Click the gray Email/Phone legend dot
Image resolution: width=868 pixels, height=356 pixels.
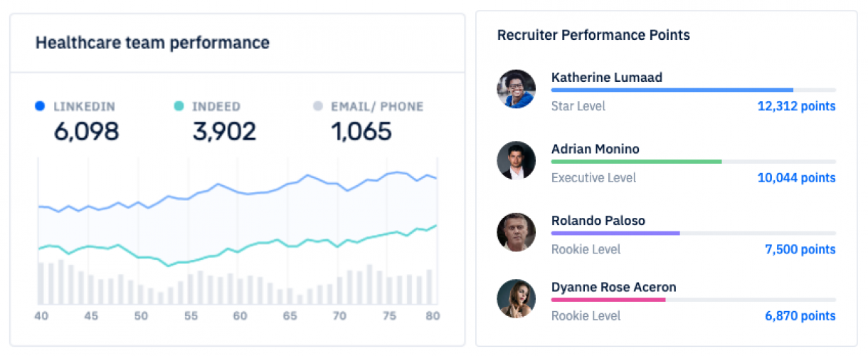317,107
